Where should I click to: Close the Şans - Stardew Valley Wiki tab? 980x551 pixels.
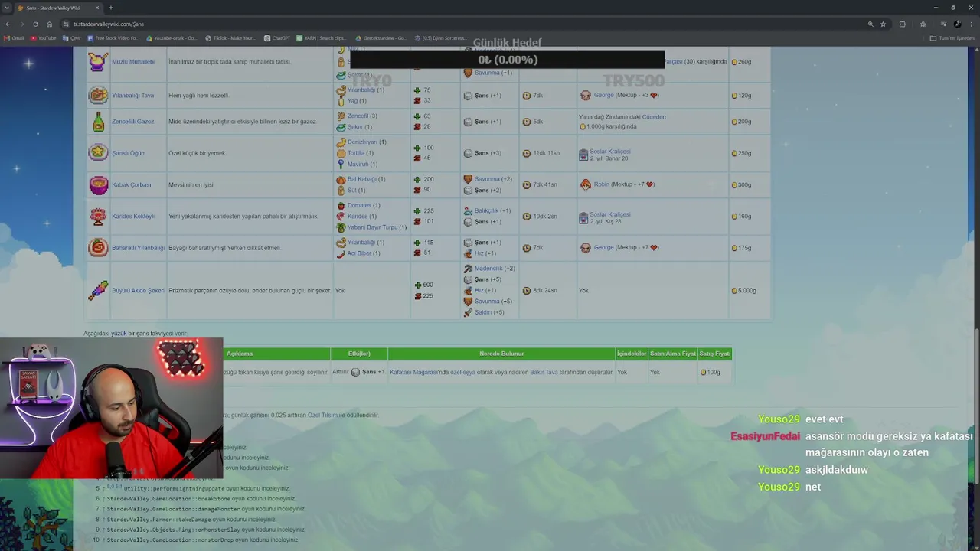click(x=98, y=8)
